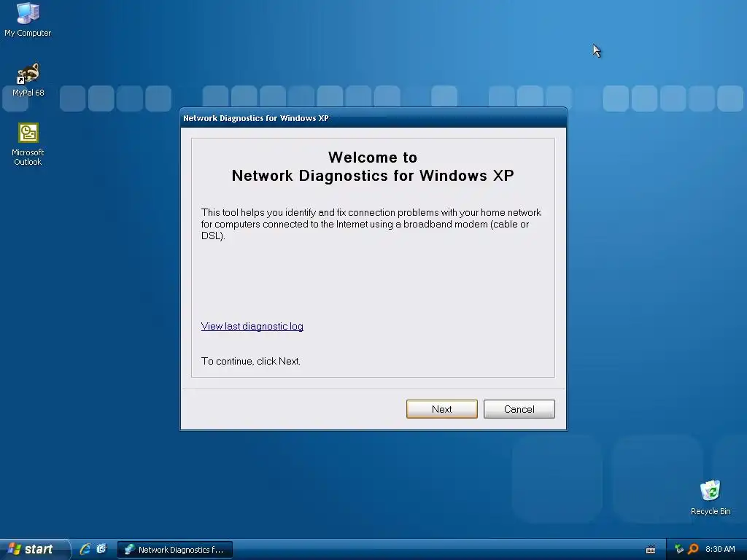This screenshot has width=747, height=560.
Task: Select the Recycle Bin icon
Action: pos(711,497)
